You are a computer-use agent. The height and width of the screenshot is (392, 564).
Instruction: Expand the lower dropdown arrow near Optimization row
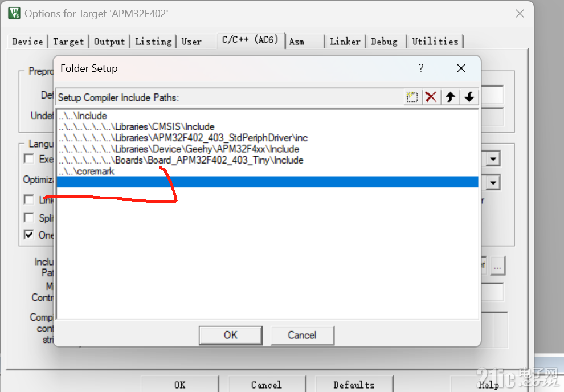(493, 183)
